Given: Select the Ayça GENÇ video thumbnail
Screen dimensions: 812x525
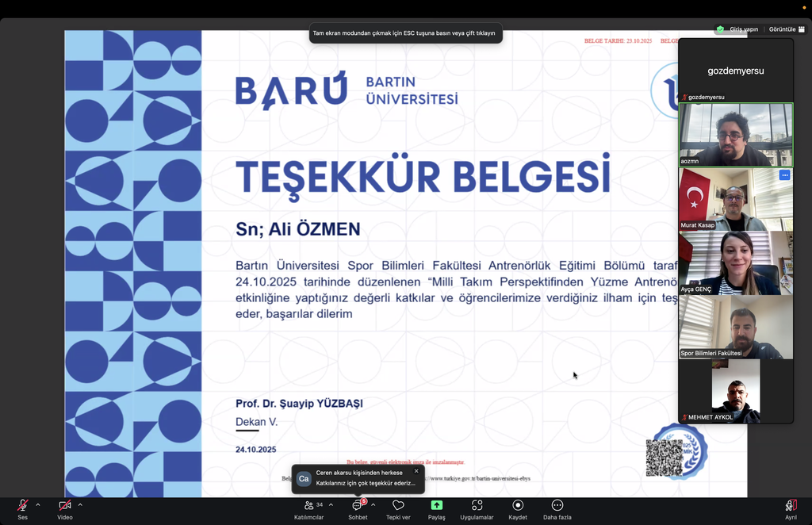Looking at the screenshot, I should tap(736, 262).
